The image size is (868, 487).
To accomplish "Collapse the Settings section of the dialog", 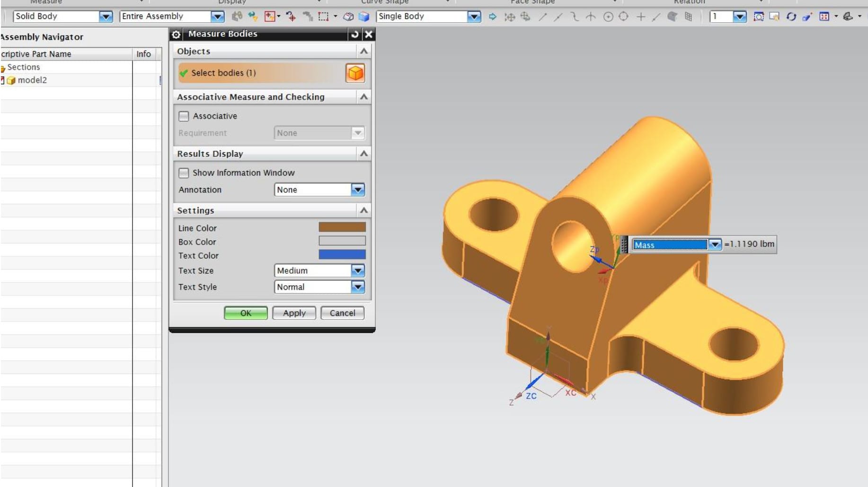I will coord(365,210).
